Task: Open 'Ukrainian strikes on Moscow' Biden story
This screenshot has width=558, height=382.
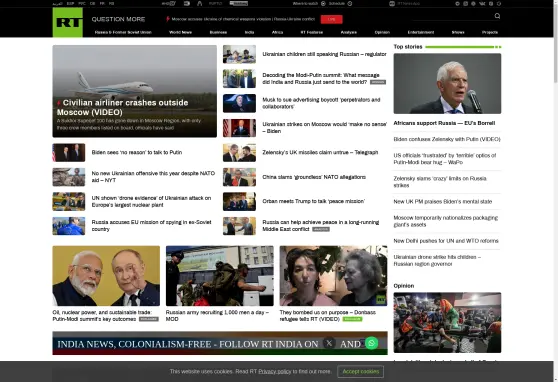Action: [324, 127]
